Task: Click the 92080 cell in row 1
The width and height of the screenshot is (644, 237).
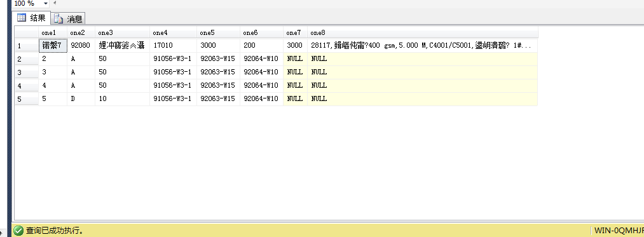Action: click(x=81, y=46)
